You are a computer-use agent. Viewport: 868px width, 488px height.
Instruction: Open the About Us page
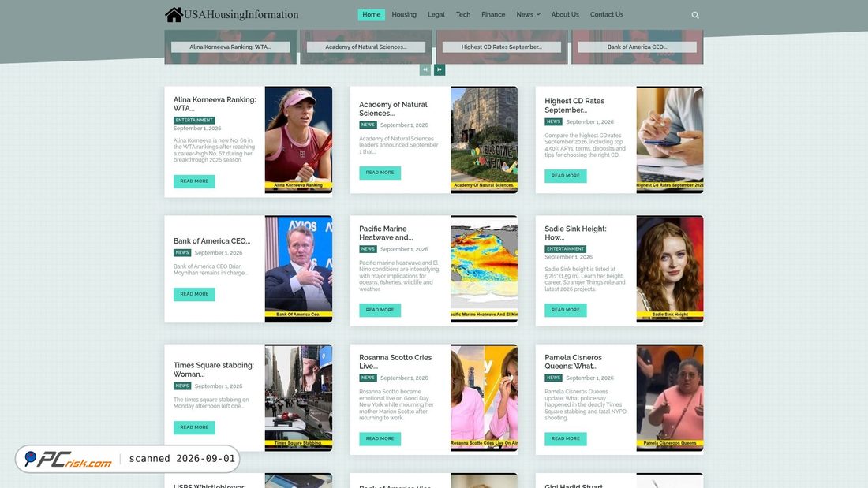[565, 15]
